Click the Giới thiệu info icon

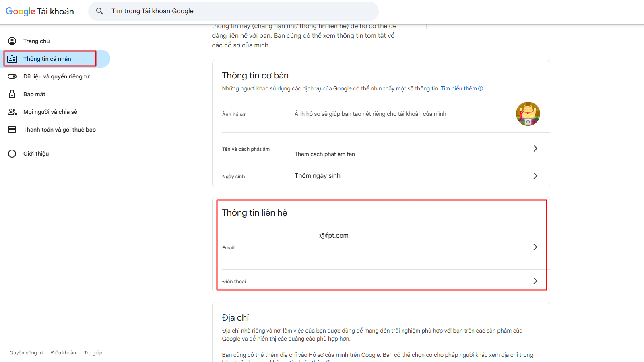click(12, 154)
